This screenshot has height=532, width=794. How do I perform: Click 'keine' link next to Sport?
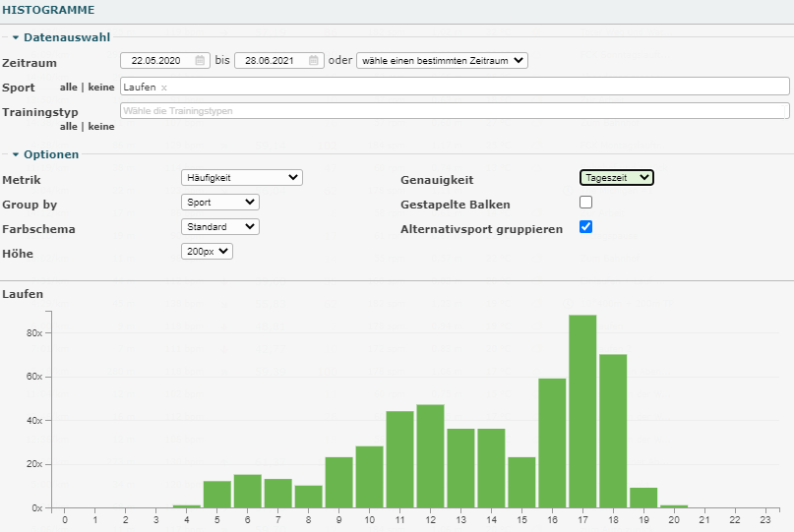(x=100, y=88)
